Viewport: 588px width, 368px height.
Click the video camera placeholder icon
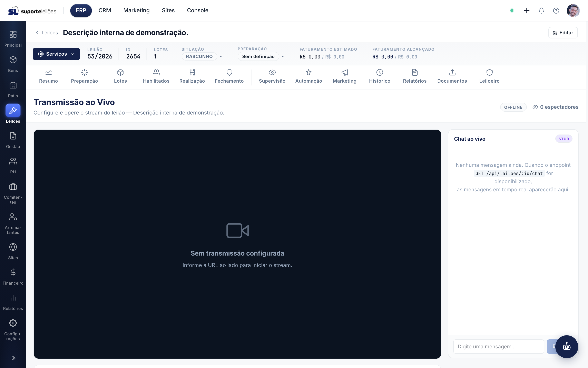tap(237, 230)
